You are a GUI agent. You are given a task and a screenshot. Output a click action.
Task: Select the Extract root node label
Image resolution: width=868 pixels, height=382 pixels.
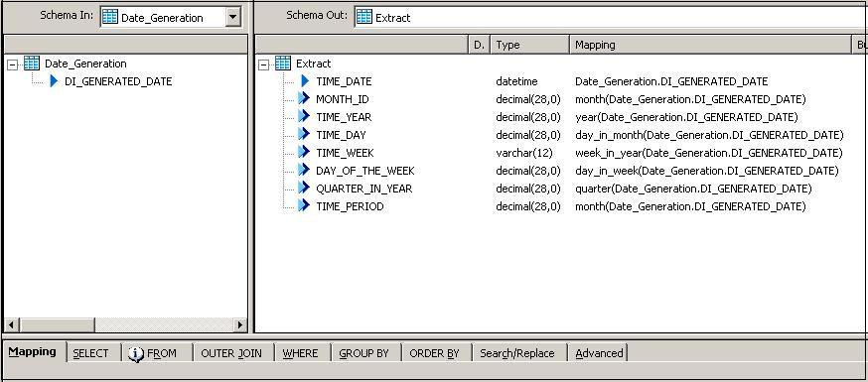pos(313,64)
